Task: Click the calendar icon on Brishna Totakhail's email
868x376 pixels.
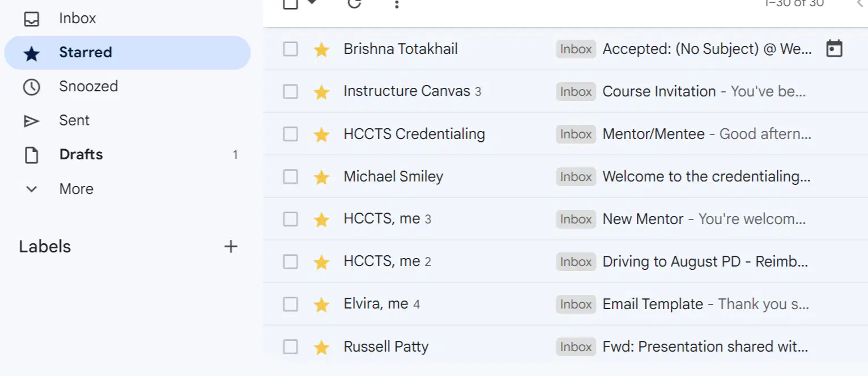Action: 834,49
